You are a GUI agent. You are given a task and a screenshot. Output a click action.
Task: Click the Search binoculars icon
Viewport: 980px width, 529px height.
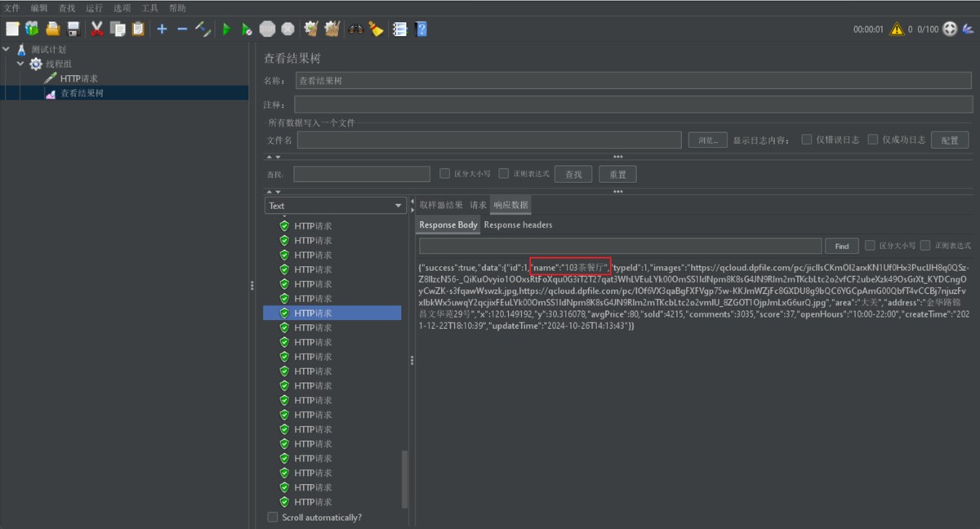[x=355, y=29]
